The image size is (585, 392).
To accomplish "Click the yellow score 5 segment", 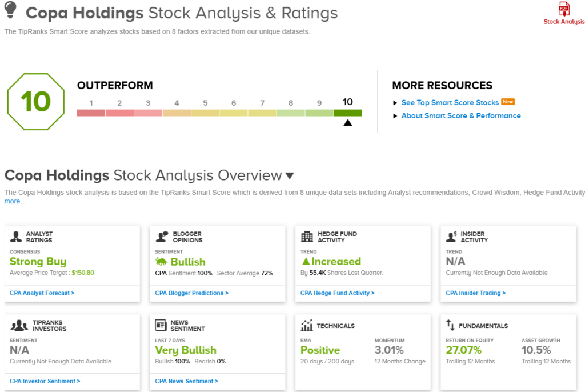I will pyautogui.click(x=205, y=113).
